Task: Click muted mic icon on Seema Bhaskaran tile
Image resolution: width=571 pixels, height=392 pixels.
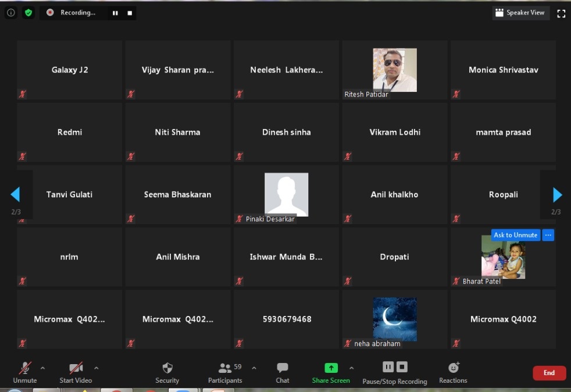Action: tap(131, 218)
